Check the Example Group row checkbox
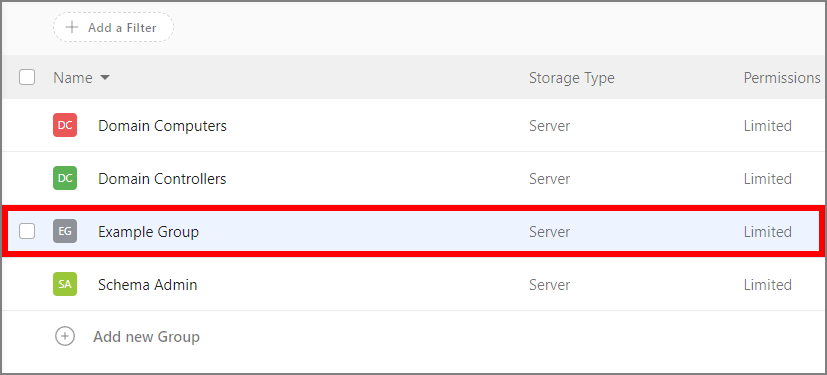Screen dimensions: 827x375 (x=27, y=231)
